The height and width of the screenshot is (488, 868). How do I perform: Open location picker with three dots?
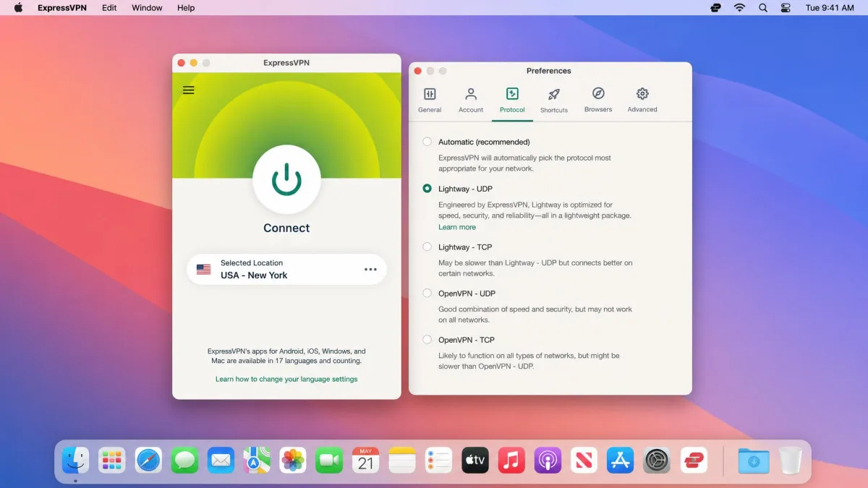[370, 270]
